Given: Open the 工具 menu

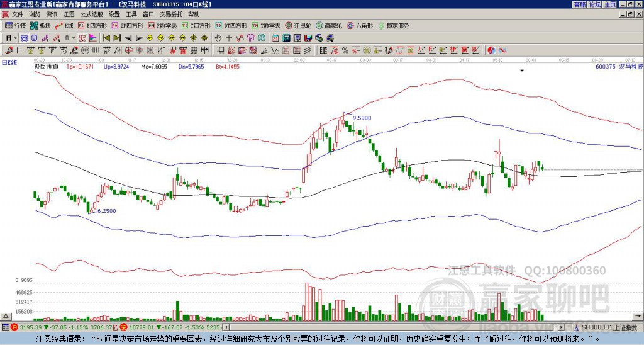Looking at the screenshot, I should click(x=131, y=14).
